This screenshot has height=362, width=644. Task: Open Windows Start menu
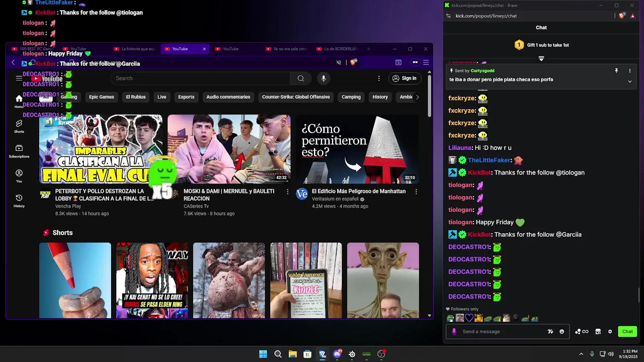(263, 354)
